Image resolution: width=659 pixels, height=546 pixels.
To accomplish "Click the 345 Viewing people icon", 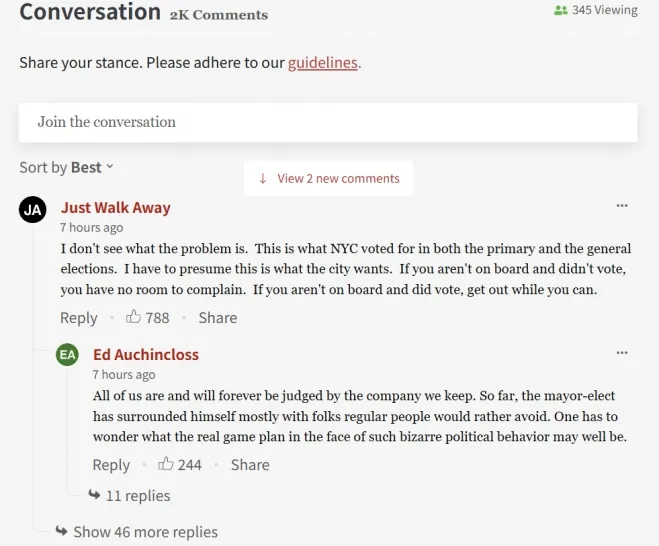I will [560, 10].
